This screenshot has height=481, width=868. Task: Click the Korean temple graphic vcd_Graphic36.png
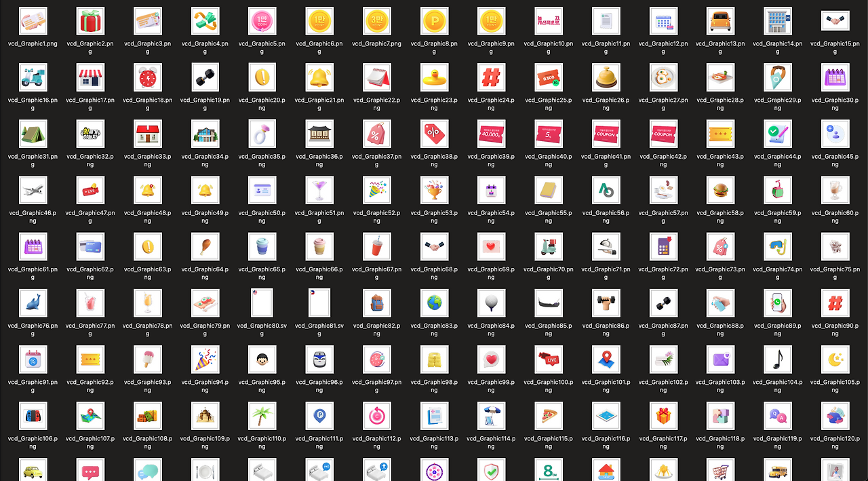[319, 133]
